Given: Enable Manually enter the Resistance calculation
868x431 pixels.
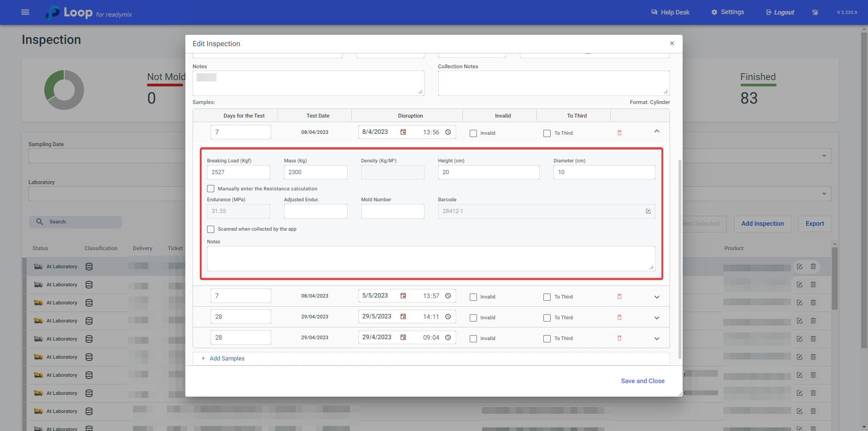Looking at the screenshot, I should point(211,189).
